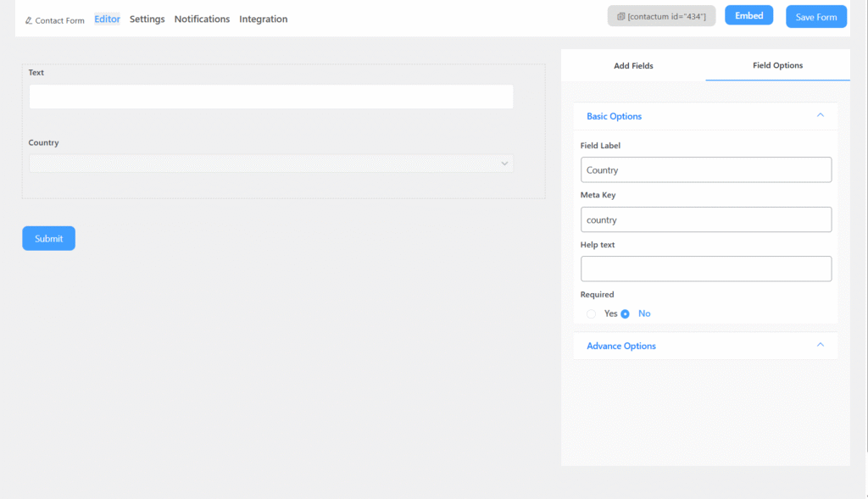
Task: Click the Text input in form preview
Action: coord(270,97)
